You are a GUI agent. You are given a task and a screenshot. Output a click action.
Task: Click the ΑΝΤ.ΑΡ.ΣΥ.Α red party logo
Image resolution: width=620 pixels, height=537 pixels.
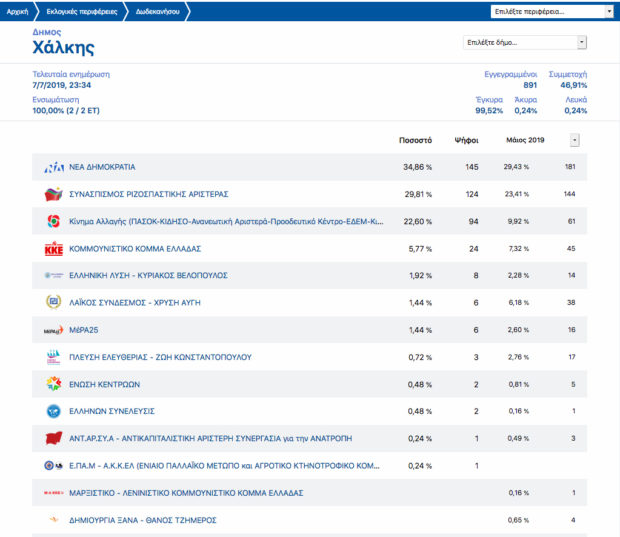(53, 438)
